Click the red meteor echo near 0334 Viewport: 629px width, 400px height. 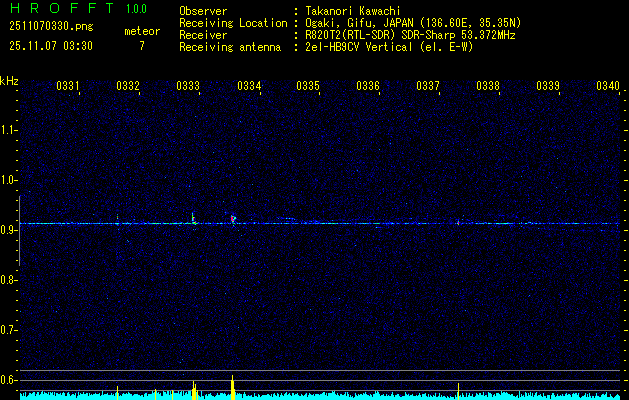point(233,219)
